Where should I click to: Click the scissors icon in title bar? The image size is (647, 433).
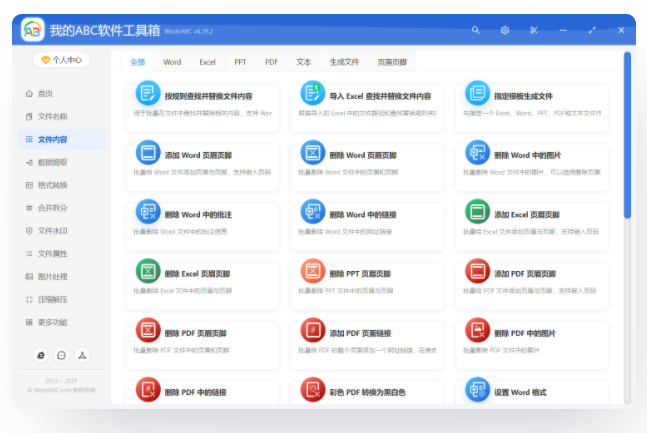pyautogui.click(x=534, y=31)
